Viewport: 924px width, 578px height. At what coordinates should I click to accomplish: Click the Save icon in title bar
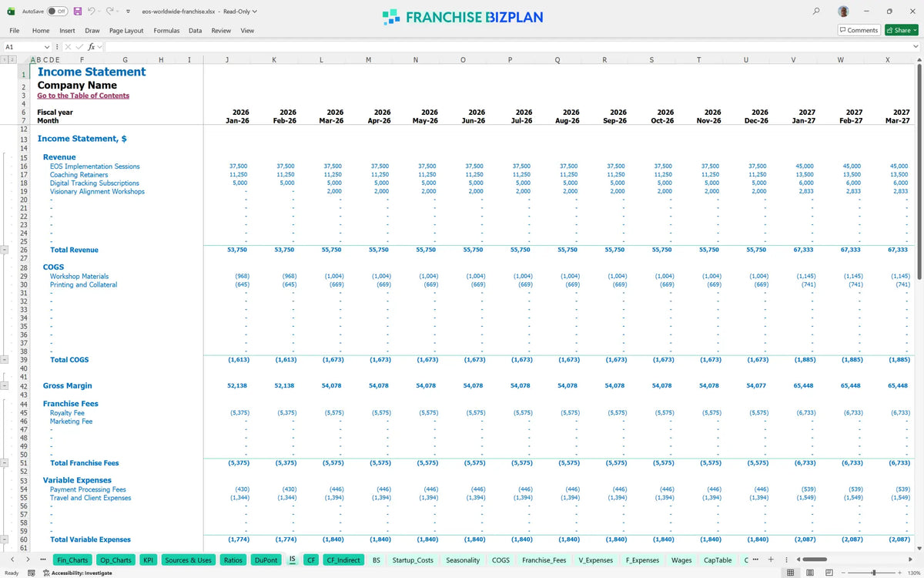click(x=78, y=12)
